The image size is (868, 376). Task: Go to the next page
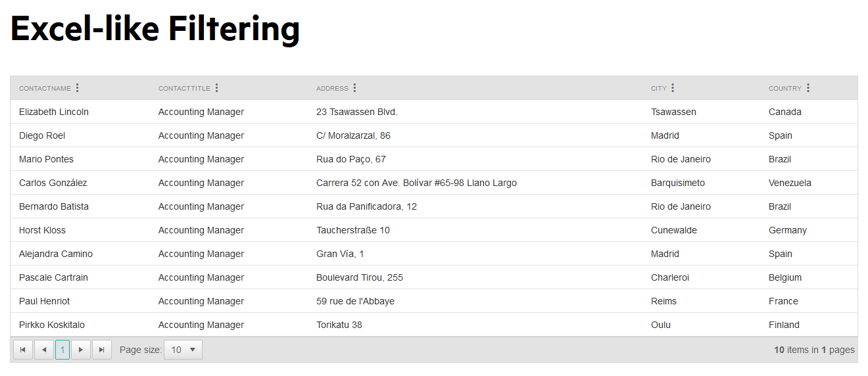point(81,350)
